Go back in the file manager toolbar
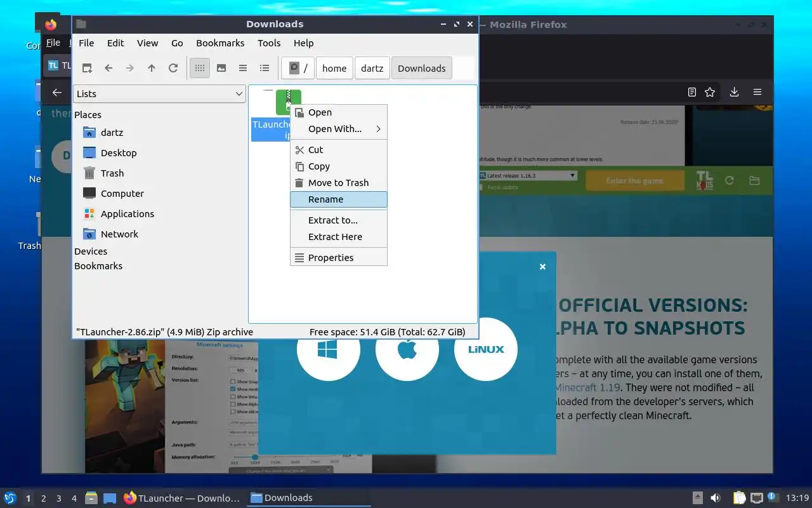The image size is (812, 508). point(108,68)
